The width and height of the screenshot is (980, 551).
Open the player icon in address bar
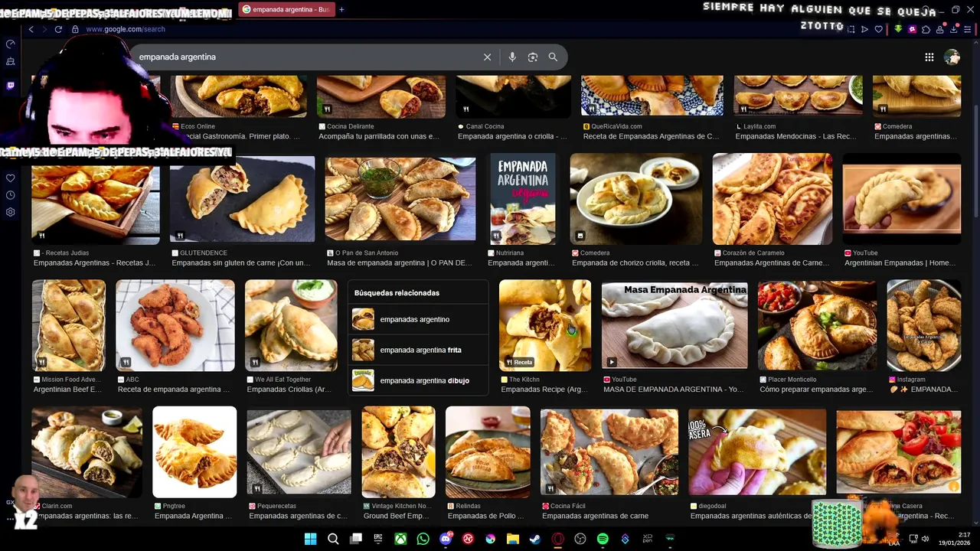coord(865,29)
